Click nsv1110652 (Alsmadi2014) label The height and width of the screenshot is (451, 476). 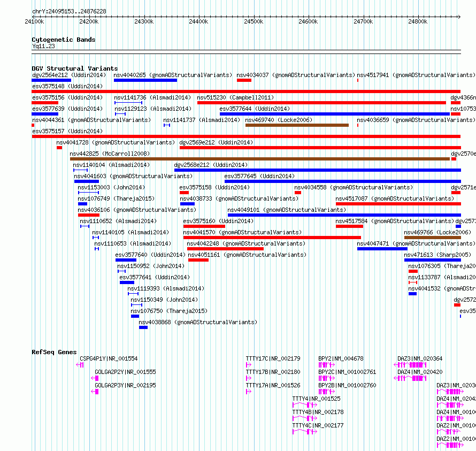[x=118, y=221]
